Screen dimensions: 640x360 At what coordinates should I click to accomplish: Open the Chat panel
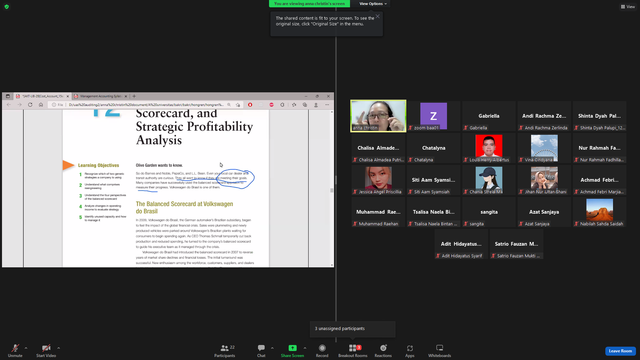(x=261, y=350)
